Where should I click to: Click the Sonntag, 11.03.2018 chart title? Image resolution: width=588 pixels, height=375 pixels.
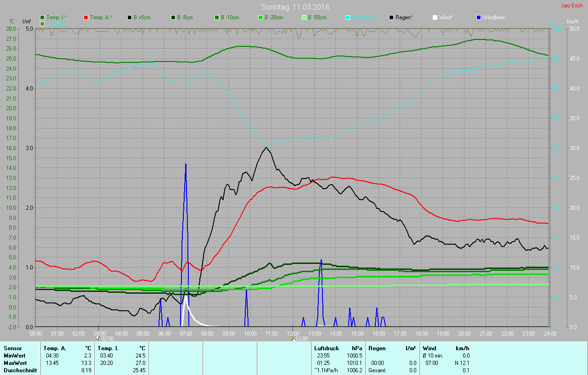coord(295,7)
